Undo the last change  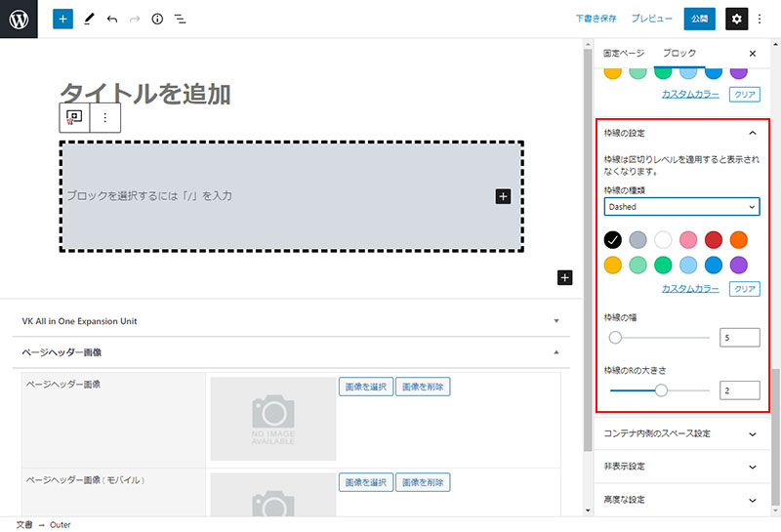point(112,19)
